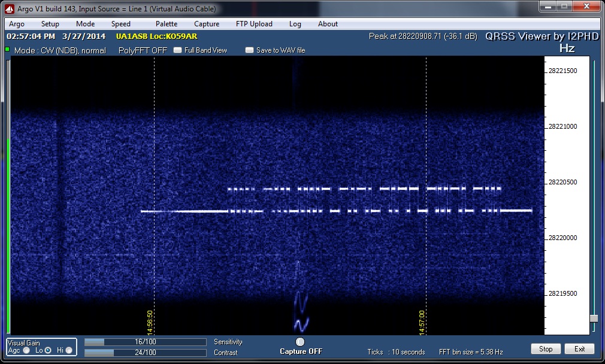
Task: Open the Setup menu
Action: click(x=50, y=24)
